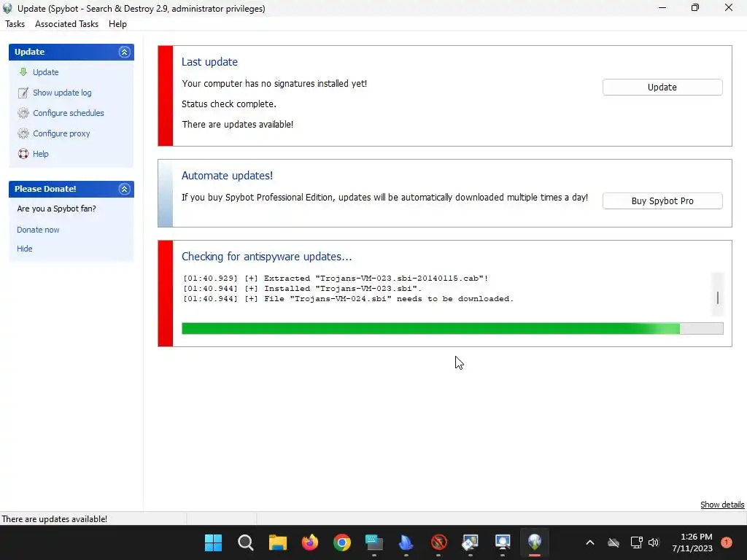Open taskbar Search magnifier
The width and height of the screenshot is (747, 560).
pyautogui.click(x=245, y=542)
